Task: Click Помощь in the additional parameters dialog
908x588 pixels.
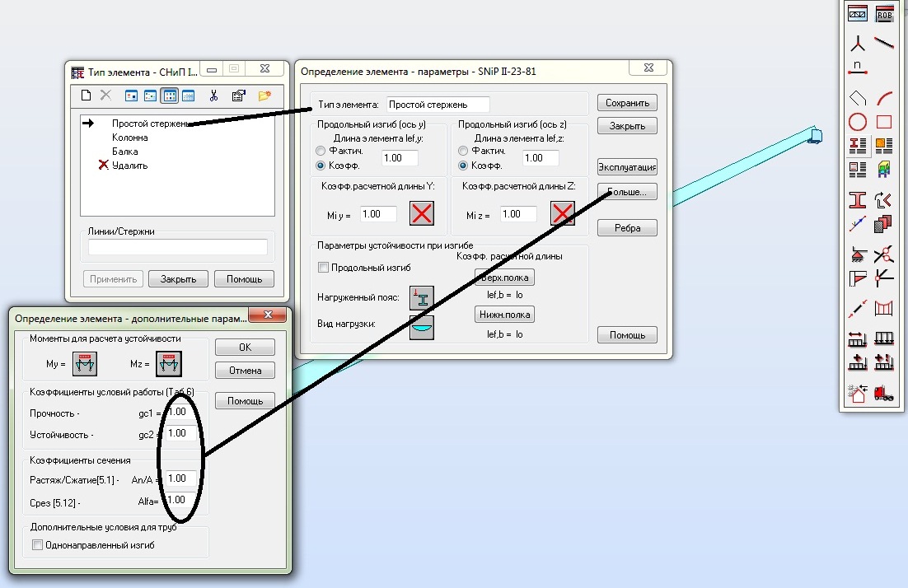Action: [x=245, y=400]
